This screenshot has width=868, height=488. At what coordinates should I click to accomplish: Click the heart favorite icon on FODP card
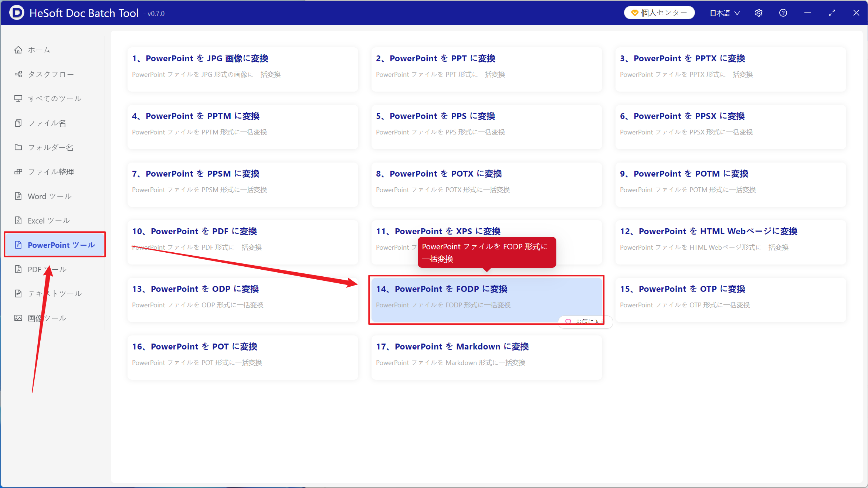[x=568, y=322]
